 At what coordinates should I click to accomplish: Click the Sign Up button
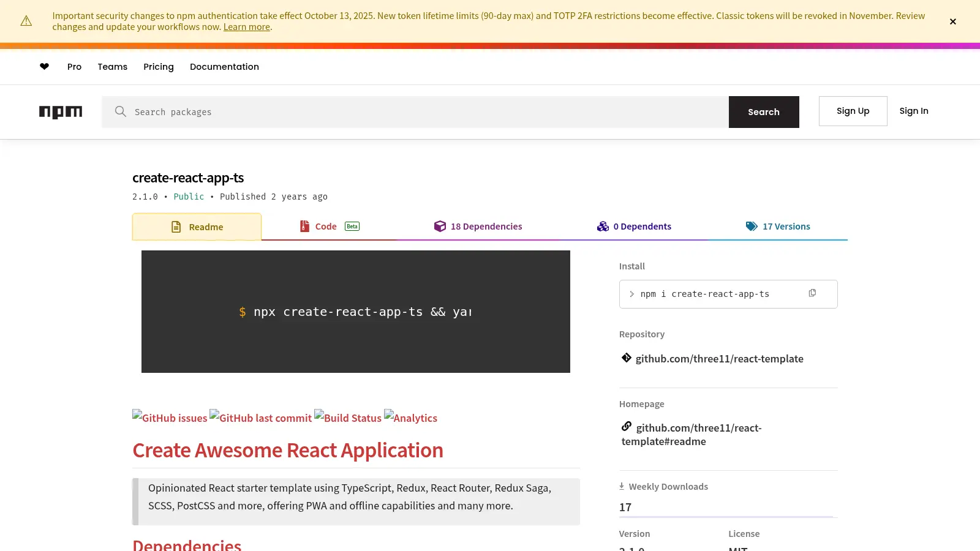click(853, 111)
